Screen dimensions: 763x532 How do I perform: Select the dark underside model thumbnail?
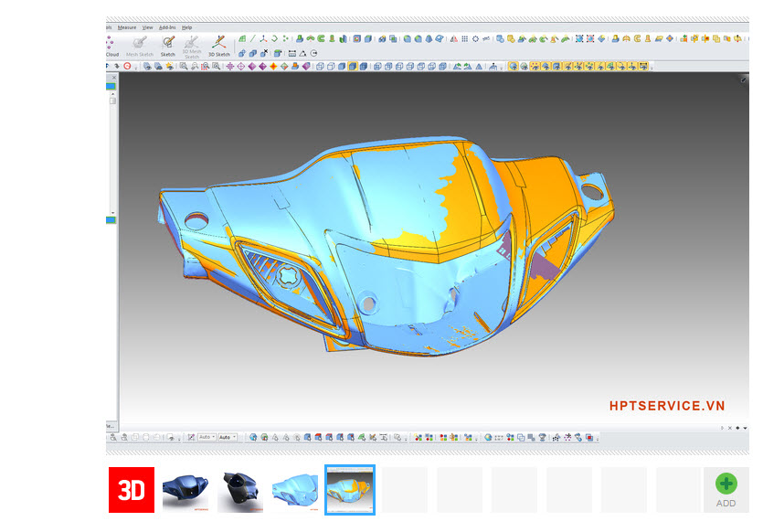[240, 490]
